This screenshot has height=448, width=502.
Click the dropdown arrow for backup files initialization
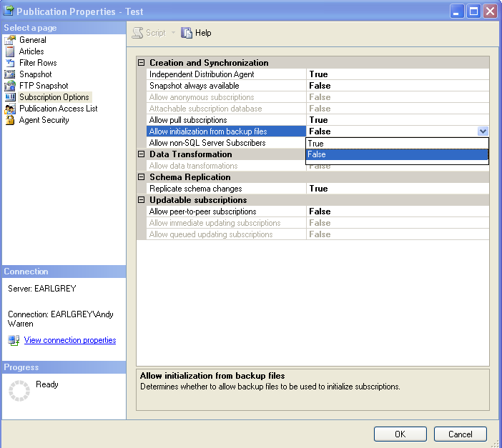point(483,131)
